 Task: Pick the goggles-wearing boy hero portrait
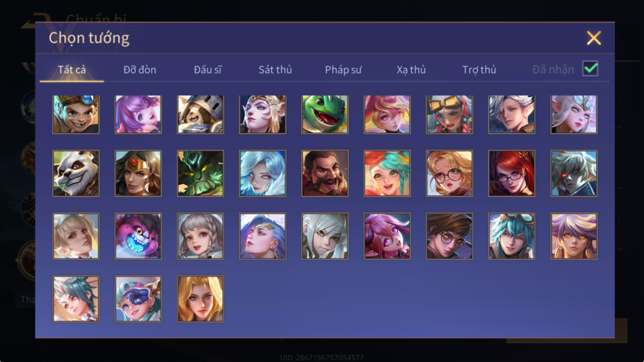(x=76, y=115)
